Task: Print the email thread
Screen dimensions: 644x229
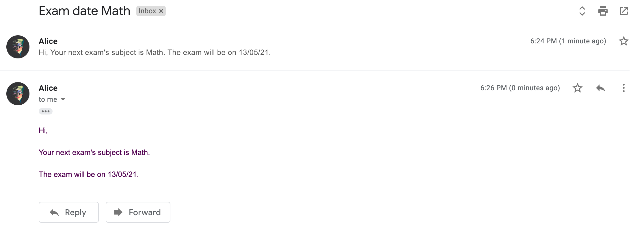Action: (x=603, y=11)
